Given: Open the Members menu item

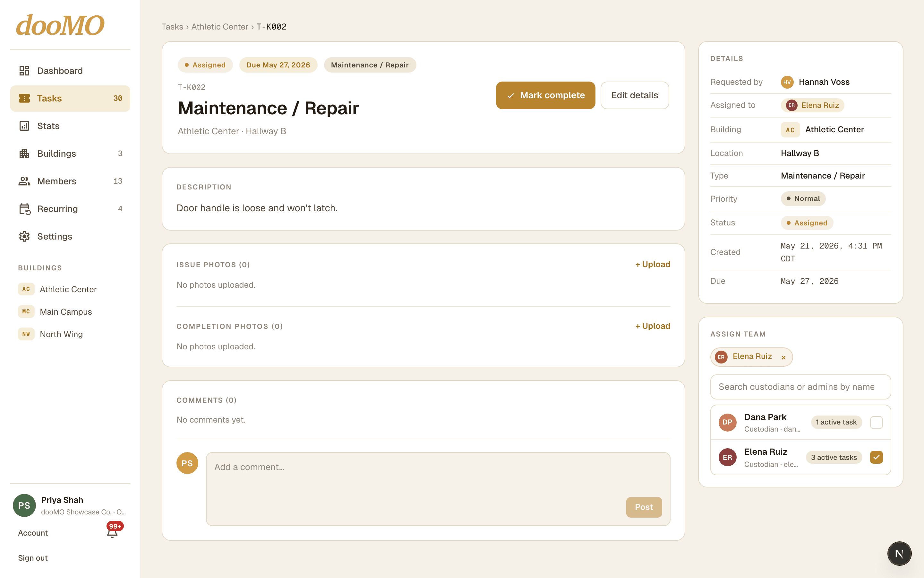Looking at the screenshot, I should [x=70, y=181].
